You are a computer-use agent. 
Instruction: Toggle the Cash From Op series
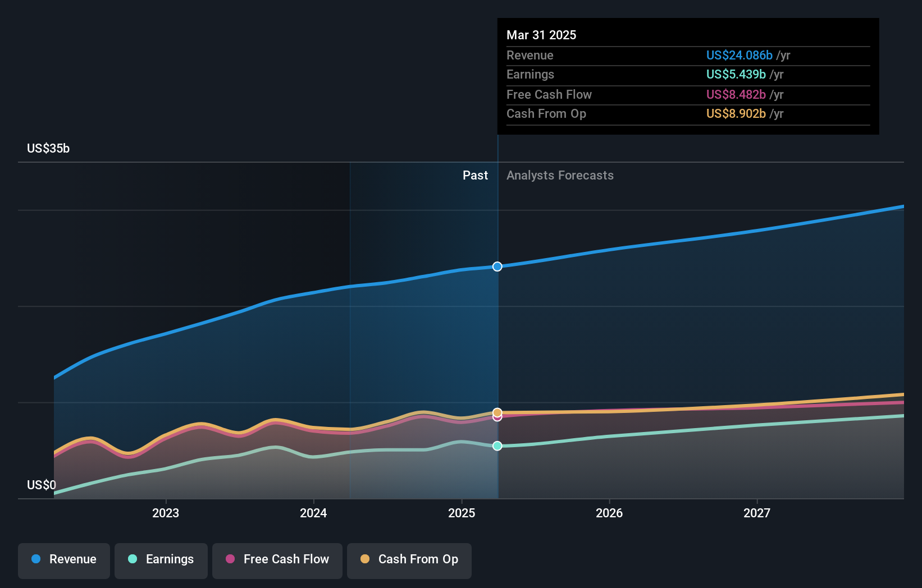pos(409,559)
